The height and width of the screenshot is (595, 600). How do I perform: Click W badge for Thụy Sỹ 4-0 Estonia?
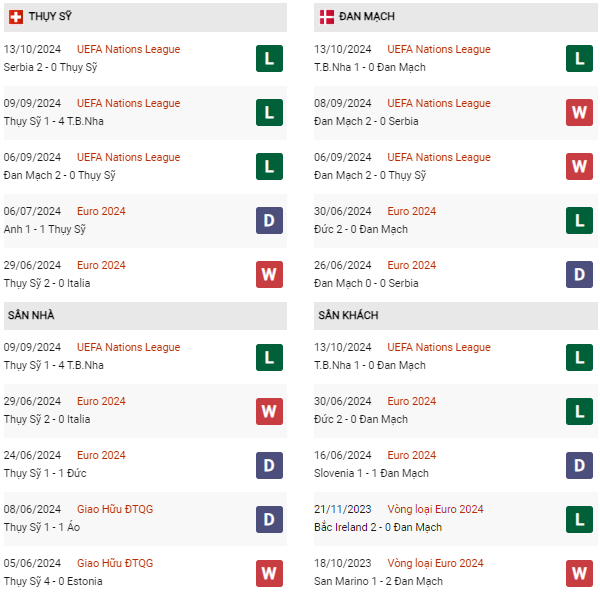(269, 573)
